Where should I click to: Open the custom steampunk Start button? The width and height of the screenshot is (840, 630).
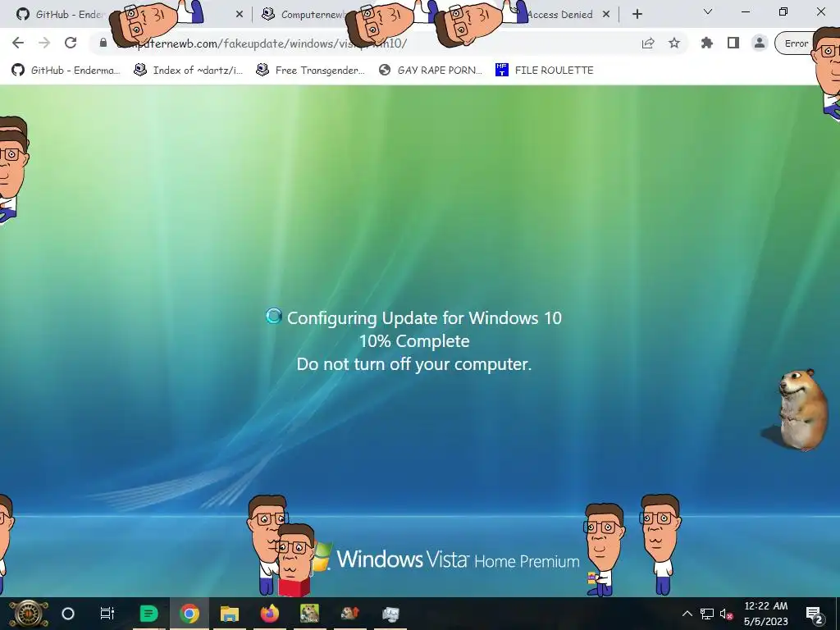[28, 614]
